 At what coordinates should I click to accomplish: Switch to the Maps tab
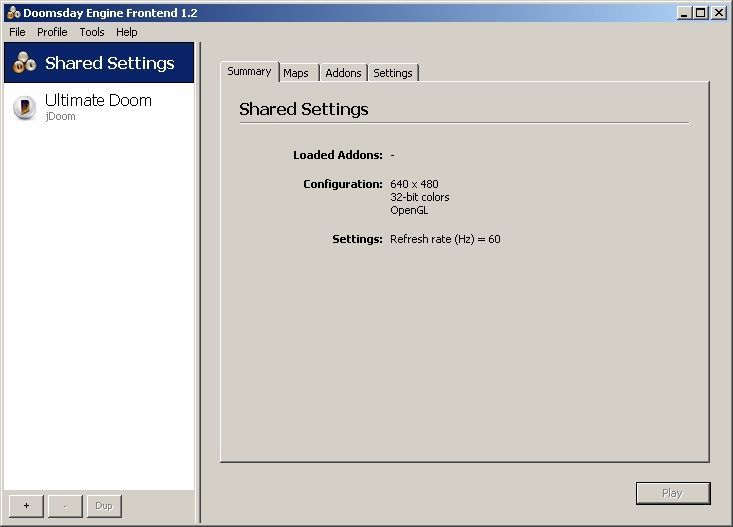pos(296,73)
